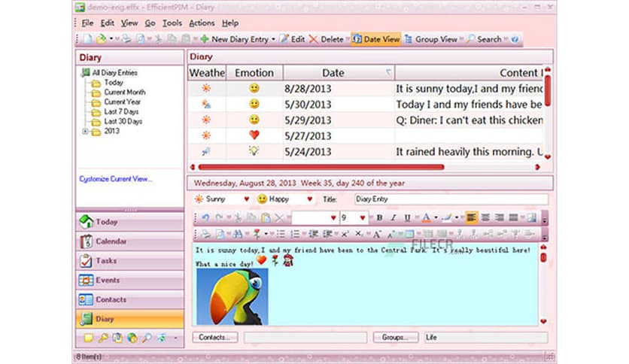Click the recycle bin icon in sidebar bottom
The height and width of the screenshot is (364, 629).
click(162, 338)
